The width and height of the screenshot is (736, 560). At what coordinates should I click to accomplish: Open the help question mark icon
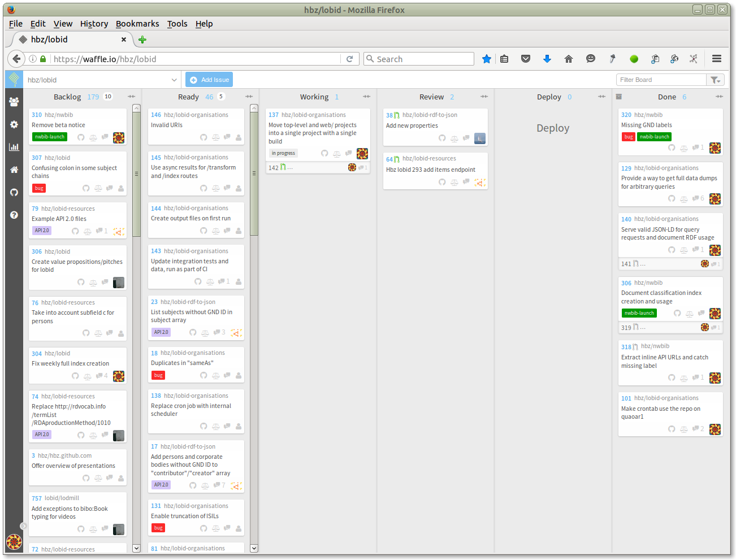(14, 215)
